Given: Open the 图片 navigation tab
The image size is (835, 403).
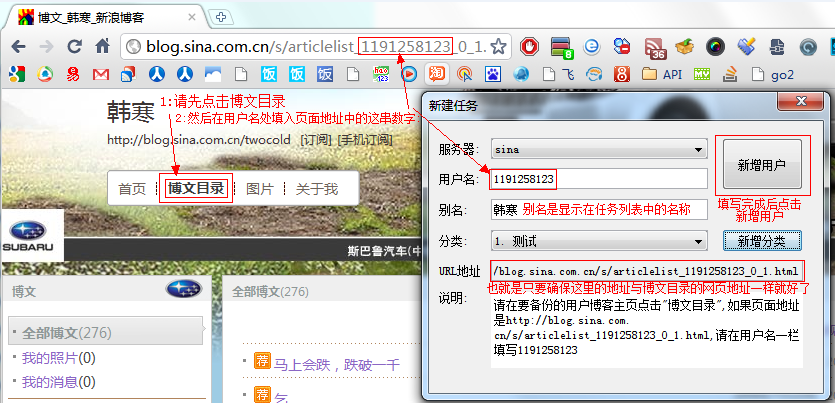Looking at the screenshot, I should pyautogui.click(x=260, y=188).
